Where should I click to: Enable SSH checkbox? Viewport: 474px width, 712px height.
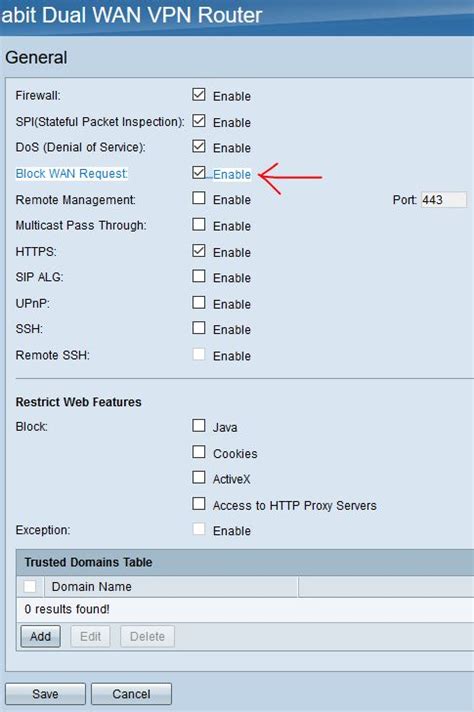pyautogui.click(x=199, y=328)
